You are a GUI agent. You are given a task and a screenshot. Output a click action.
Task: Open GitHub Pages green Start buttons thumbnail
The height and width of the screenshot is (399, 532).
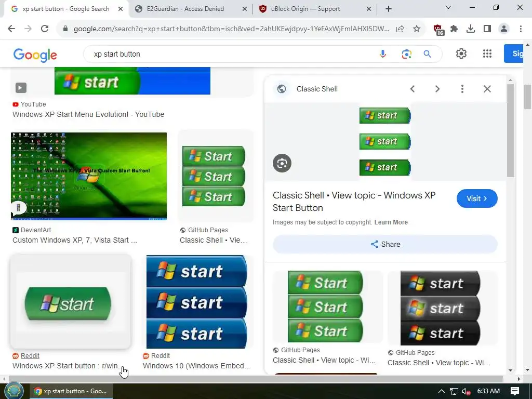pyautogui.click(x=214, y=176)
